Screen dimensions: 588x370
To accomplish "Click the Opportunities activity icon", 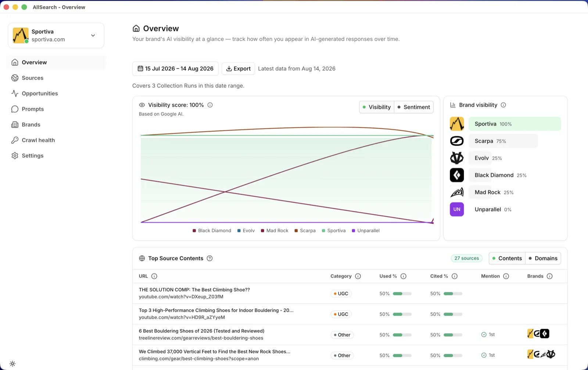I will (x=15, y=93).
